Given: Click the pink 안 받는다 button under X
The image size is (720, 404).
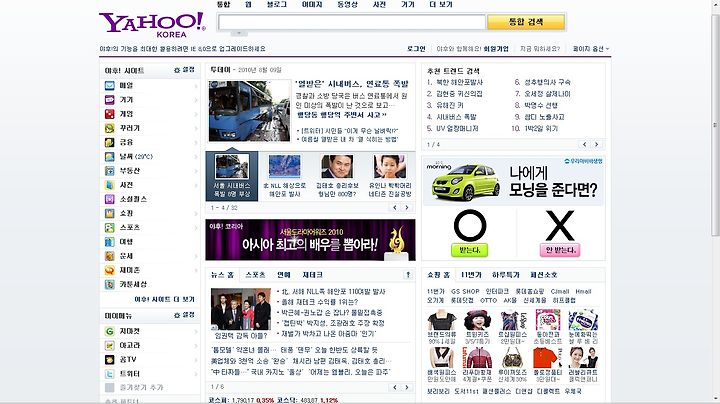Looking at the screenshot, I should (x=560, y=250).
